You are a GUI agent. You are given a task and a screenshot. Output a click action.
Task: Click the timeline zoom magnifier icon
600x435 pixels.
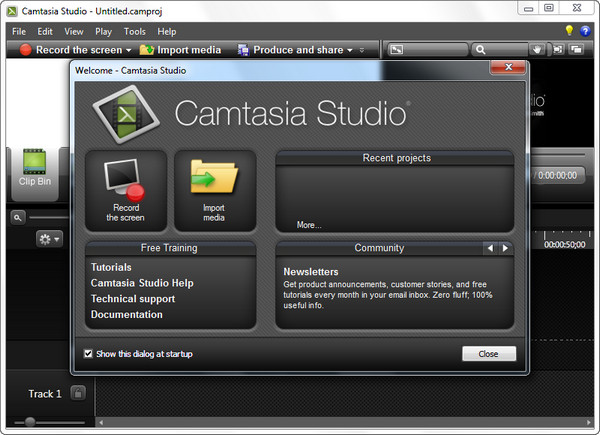pyautogui.click(x=18, y=217)
